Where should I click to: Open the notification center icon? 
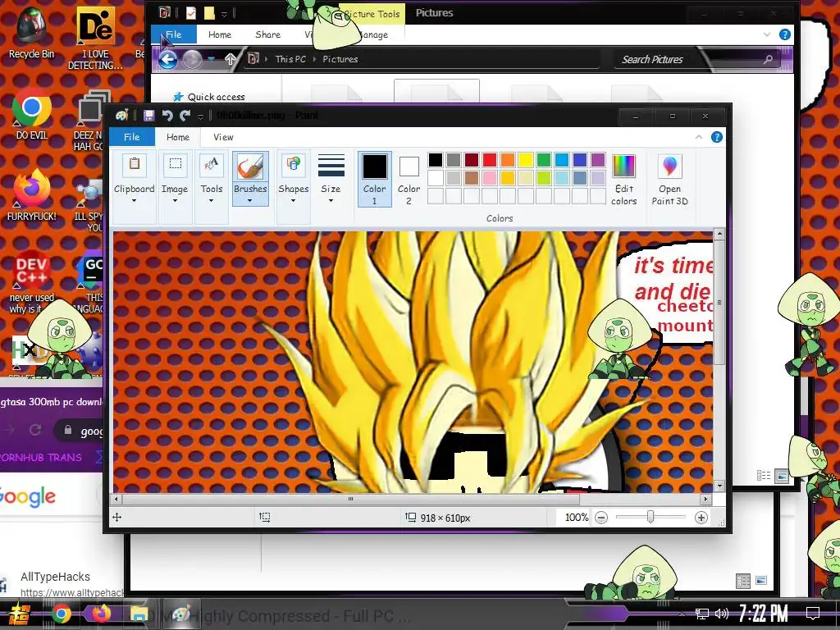[x=813, y=613]
